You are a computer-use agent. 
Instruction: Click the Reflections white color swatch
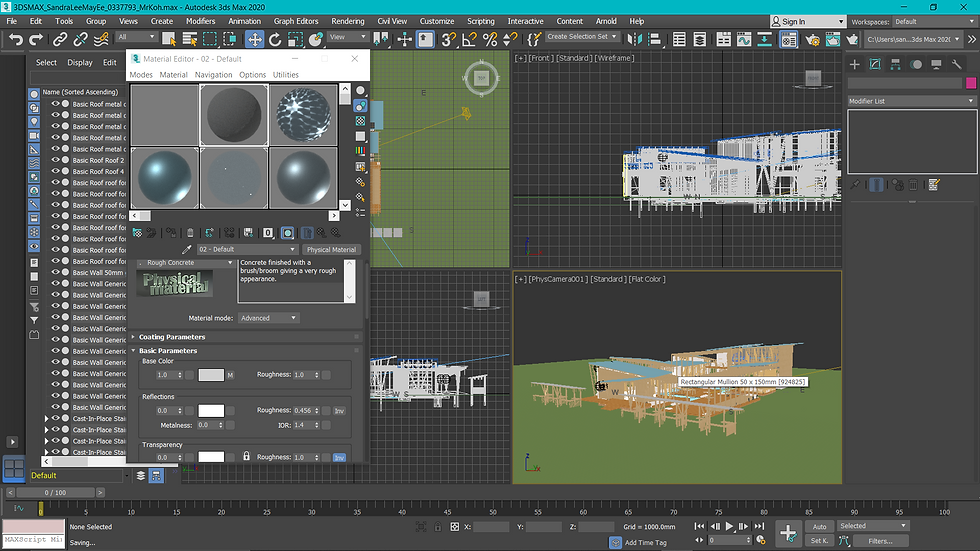tap(211, 410)
